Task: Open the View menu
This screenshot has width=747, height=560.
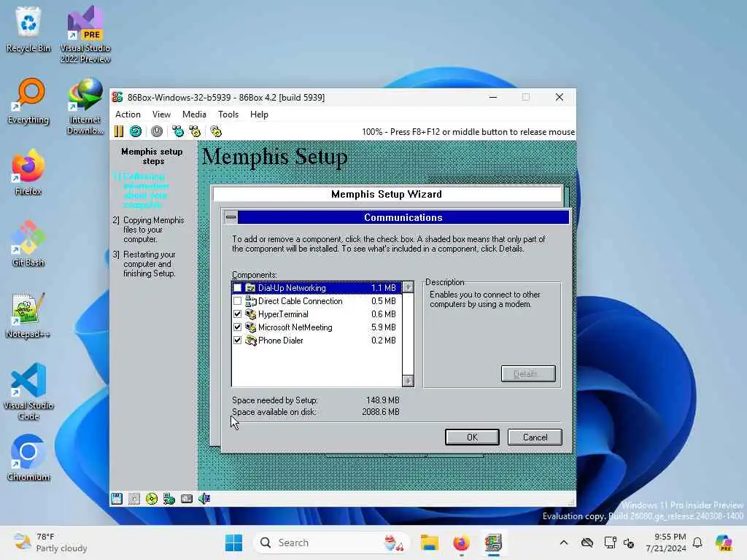Action: pyautogui.click(x=161, y=114)
